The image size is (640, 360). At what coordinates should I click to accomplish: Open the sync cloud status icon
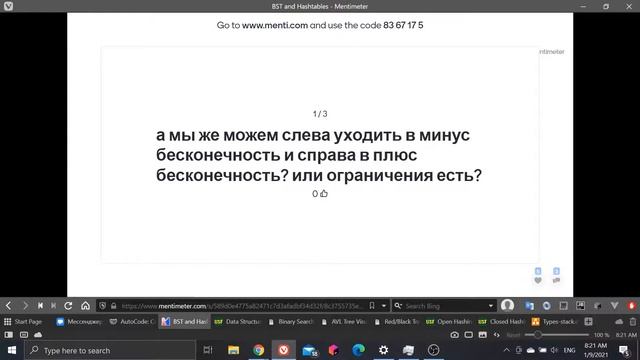click(38, 335)
